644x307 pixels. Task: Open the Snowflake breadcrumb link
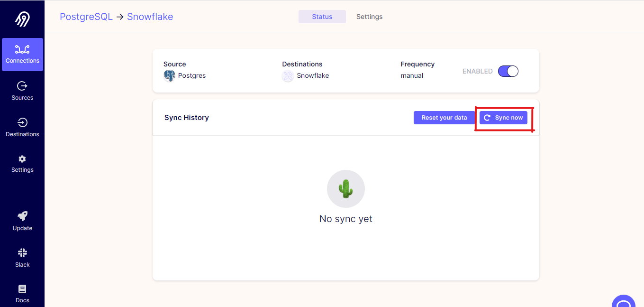(x=150, y=16)
